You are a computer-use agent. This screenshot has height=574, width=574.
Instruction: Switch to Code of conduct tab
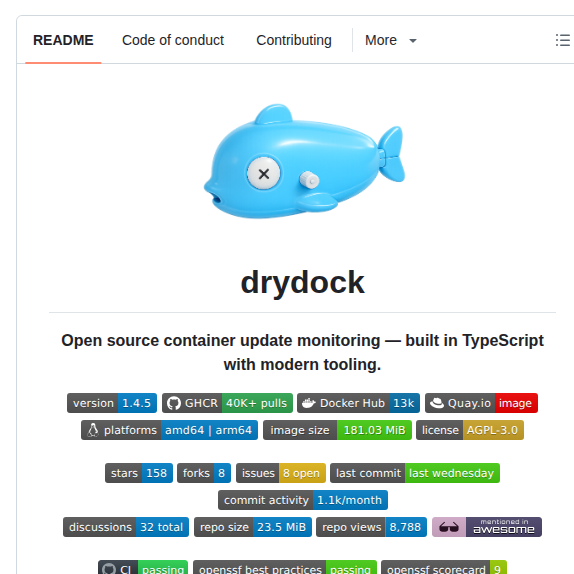click(173, 40)
